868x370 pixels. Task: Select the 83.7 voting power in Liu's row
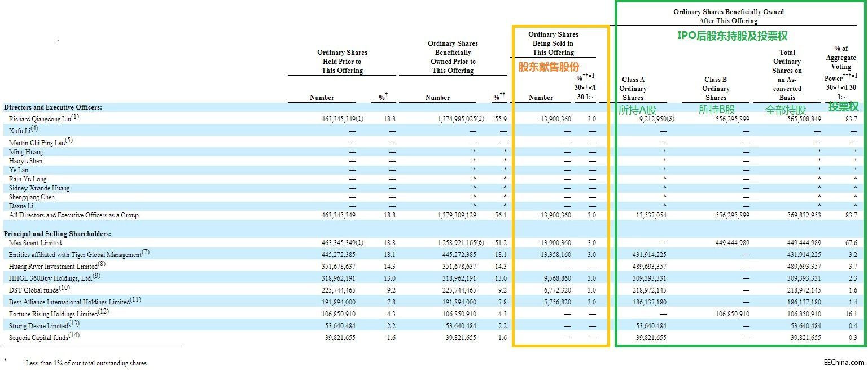pos(852,119)
